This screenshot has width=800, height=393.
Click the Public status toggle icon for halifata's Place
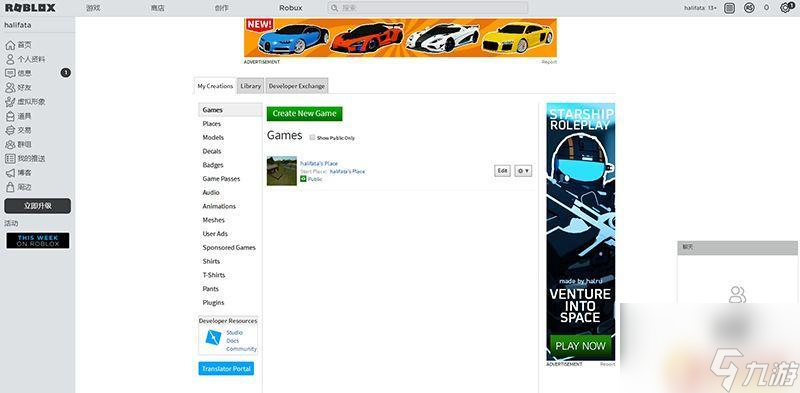coord(303,179)
